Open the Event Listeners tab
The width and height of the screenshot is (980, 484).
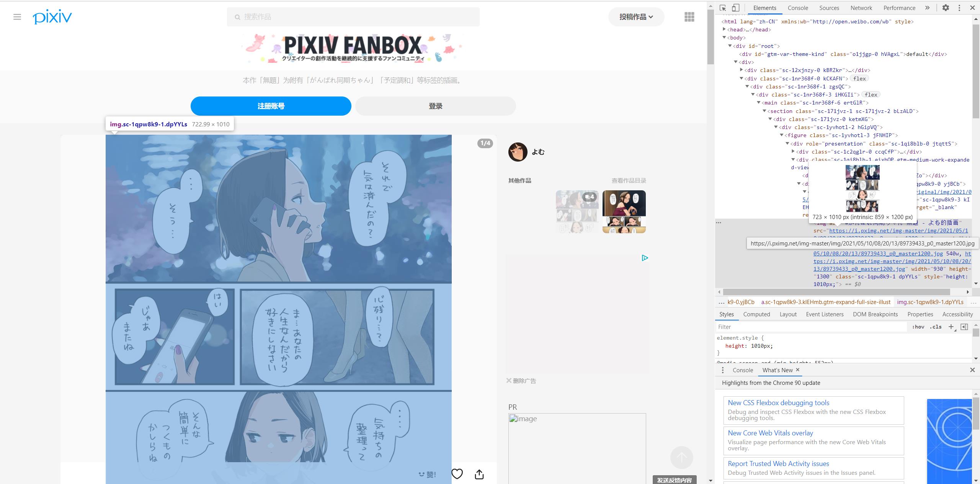click(x=825, y=314)
